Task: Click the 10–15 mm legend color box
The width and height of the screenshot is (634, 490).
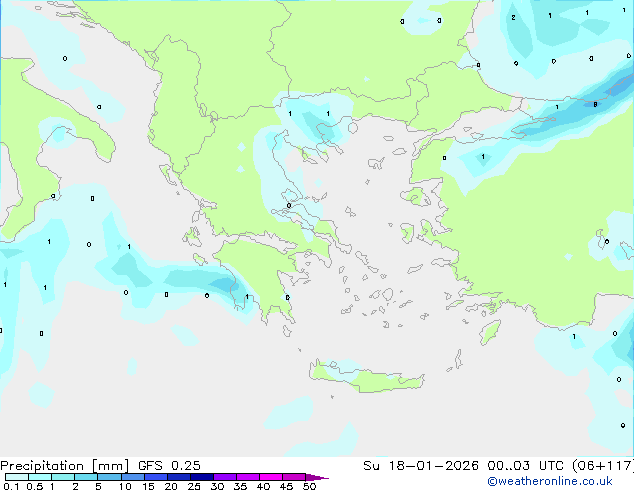Action: [x=132, y=477]
